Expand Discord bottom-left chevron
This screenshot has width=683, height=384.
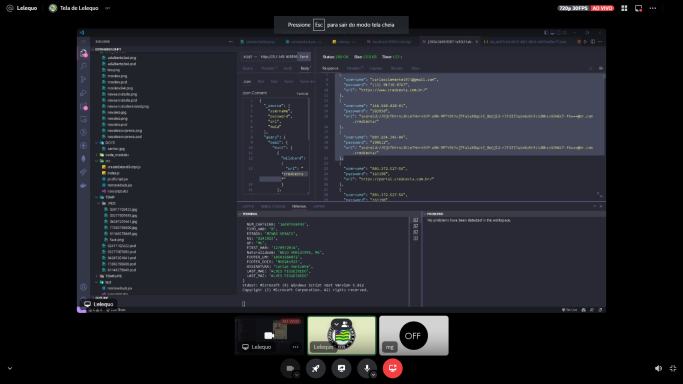pyautogui.click(x=10, y=368)
